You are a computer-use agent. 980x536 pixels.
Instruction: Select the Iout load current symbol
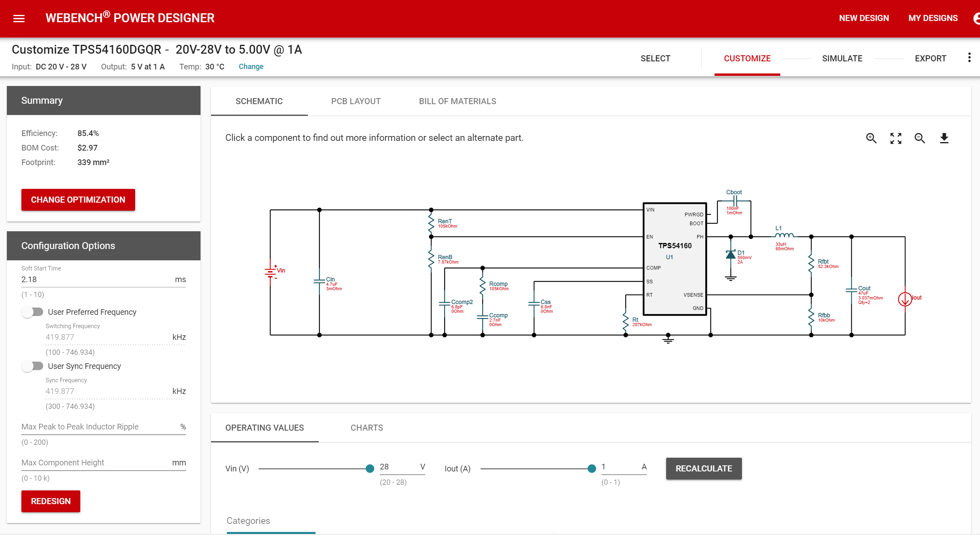tap(905, 299)
